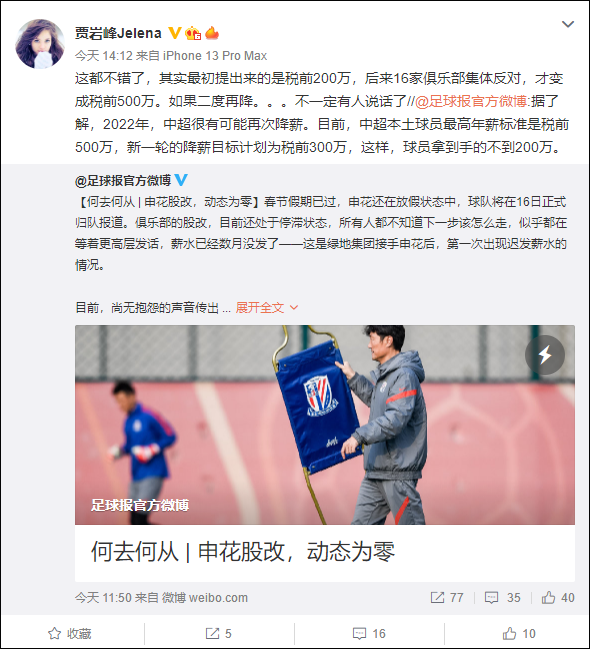
Task: Like this post showing 10 likes
Action: (x=519, y=633)
